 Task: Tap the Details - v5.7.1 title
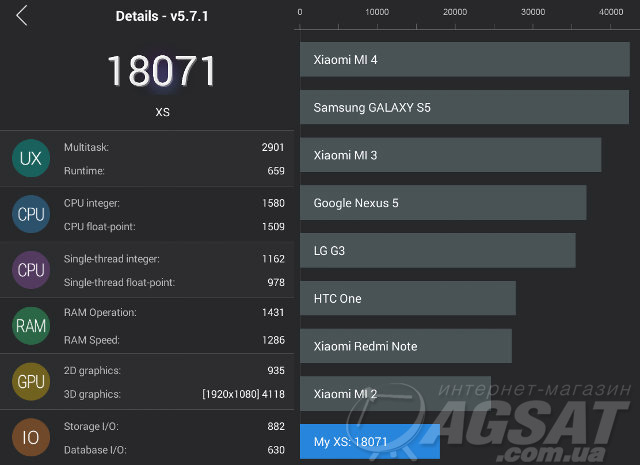pos(162,16)
